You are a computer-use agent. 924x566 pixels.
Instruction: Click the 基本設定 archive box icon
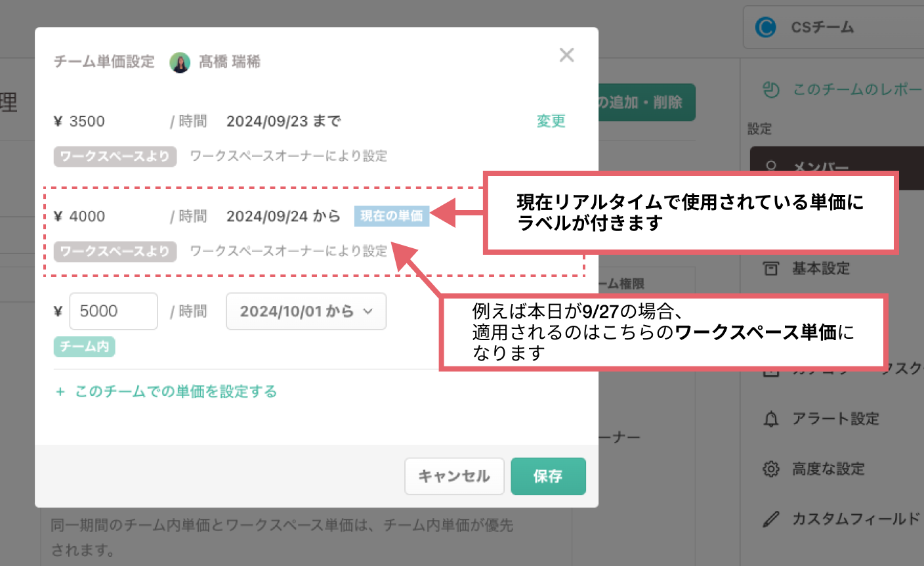point(771,269)
